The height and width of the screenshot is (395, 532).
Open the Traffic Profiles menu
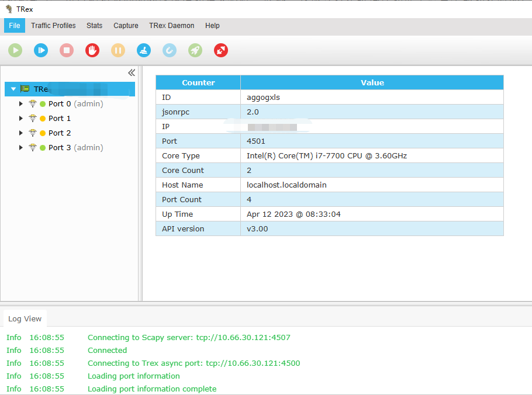click(x=53, y=26)
